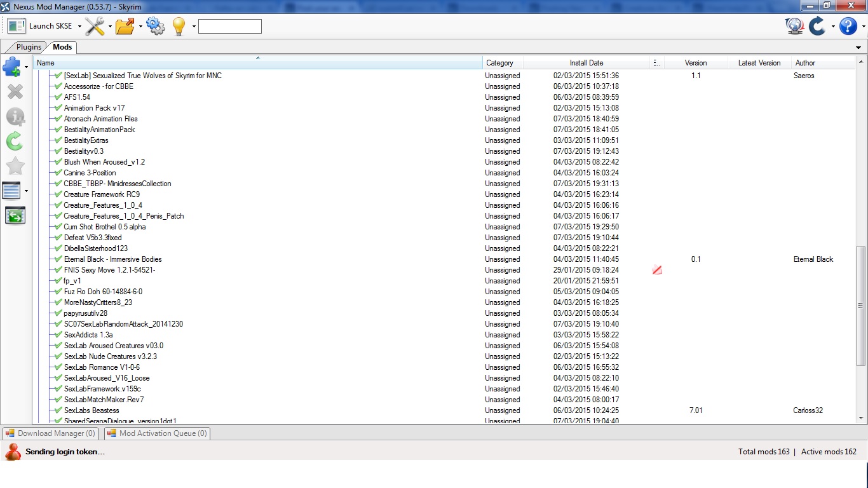Endorse mod with the star icon
The width and height of the screenshot is (868, 488).
point(15,166)
